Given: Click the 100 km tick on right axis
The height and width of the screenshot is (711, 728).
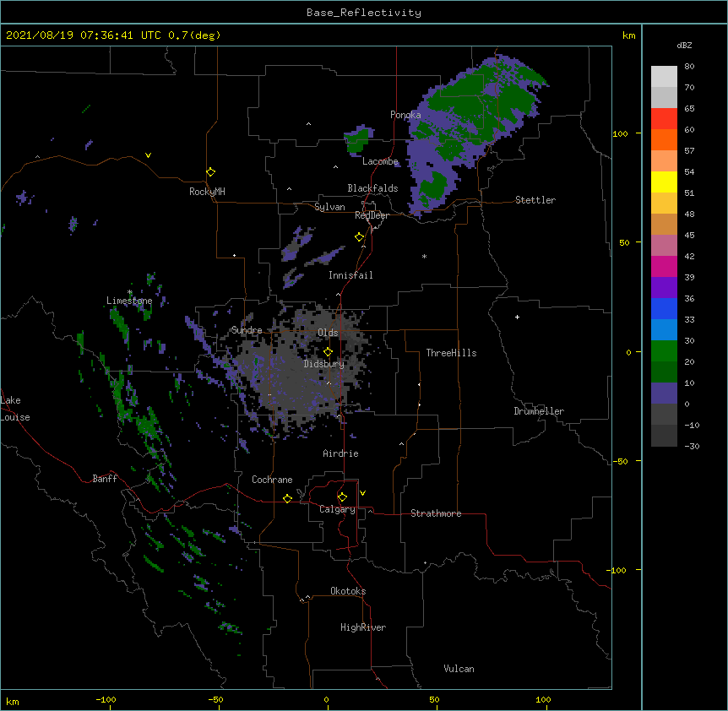Looking at the screenshot, I should pyautogui.click(x=620, y=133).
